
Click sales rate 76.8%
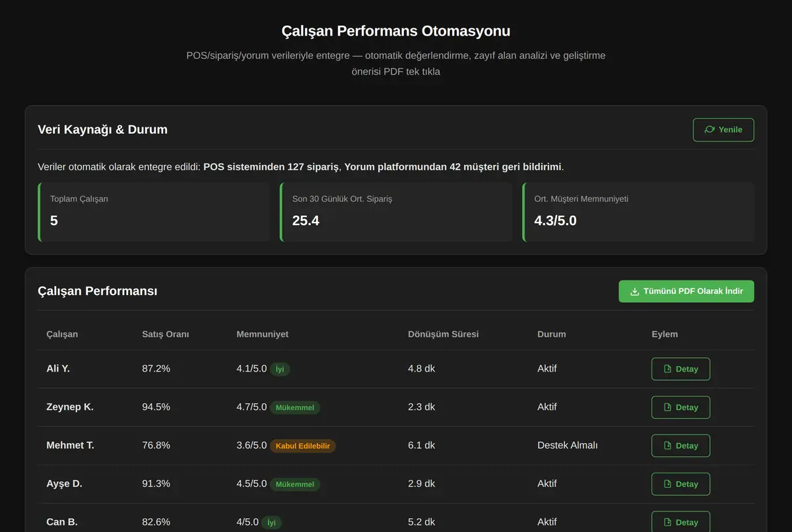[x=156, y=445]
